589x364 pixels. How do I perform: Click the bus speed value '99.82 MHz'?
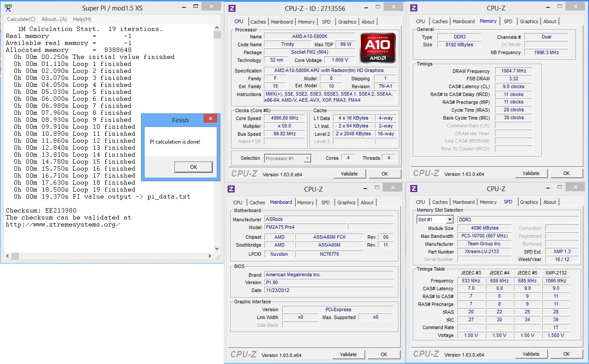click(285, 134)
